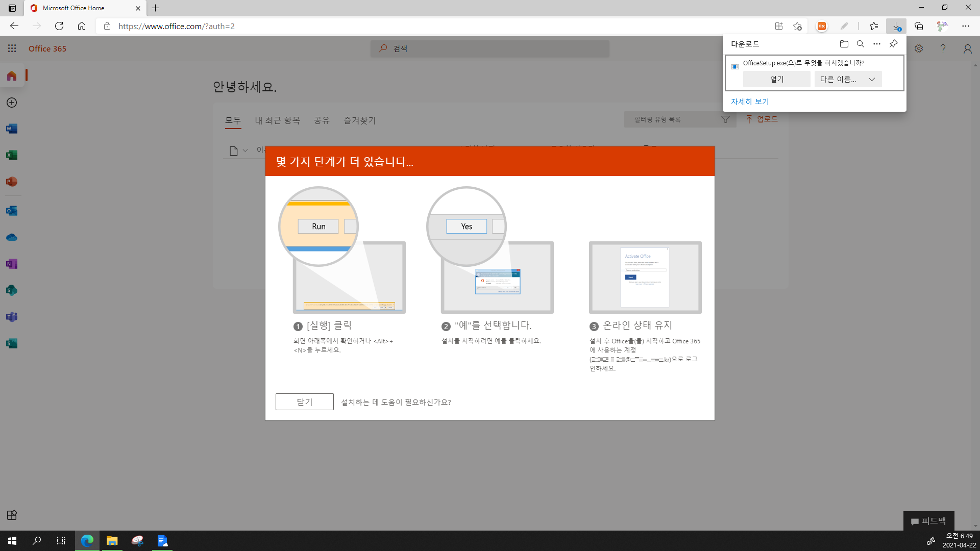Open Excel from the sidebar

point(12,155)
